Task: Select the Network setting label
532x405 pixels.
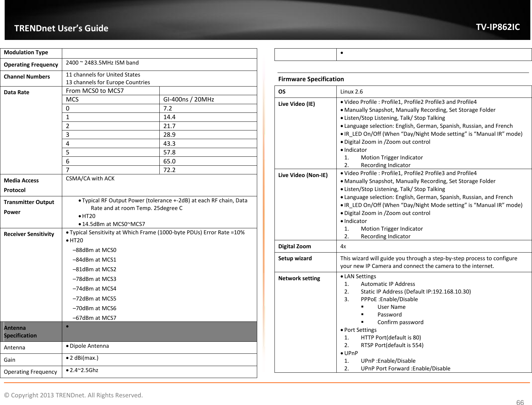Action: click(x=299, y=278)
